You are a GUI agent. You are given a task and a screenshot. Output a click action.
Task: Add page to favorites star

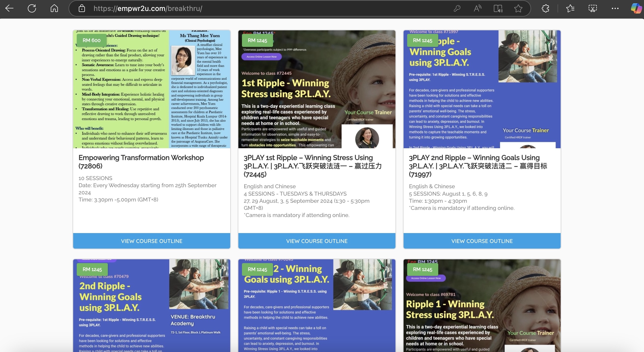pyautogui.click(x=518, y=8)
